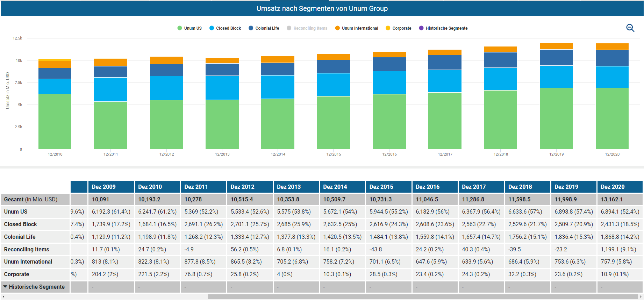Toggle Unum US legend series
Viewport: 644px width, 301px height.
pyautogui.click(x=189, y=28)
